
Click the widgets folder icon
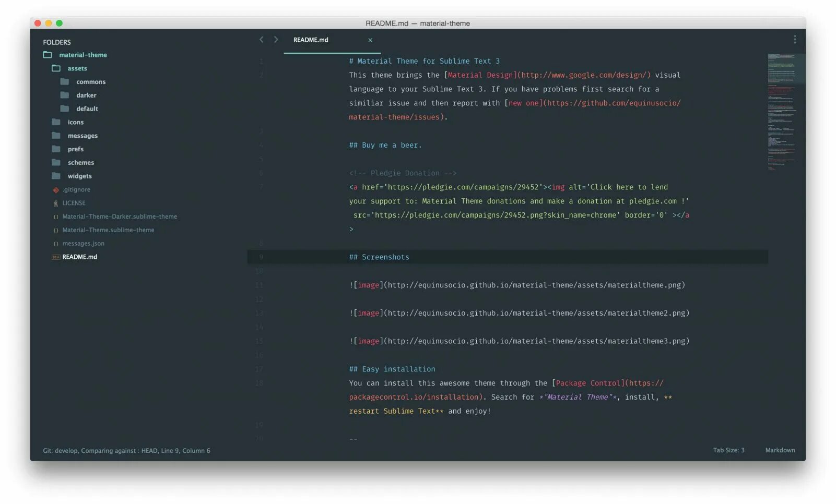[x=56, y=176]
